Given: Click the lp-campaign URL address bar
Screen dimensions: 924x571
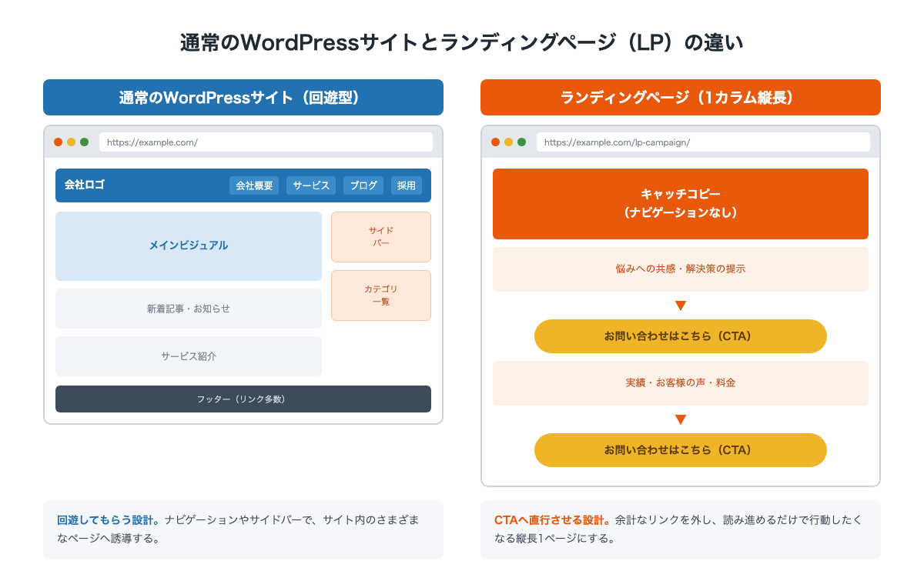Looking at the screenshot, I should pyautogui.click(x=703, y=142).
